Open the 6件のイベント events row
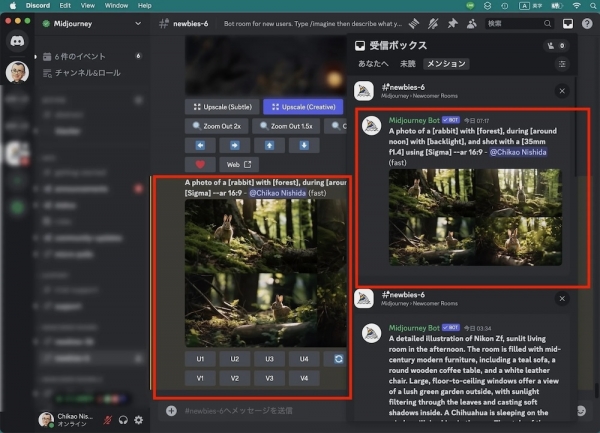600x433 pixels. (x=93, y=56)
